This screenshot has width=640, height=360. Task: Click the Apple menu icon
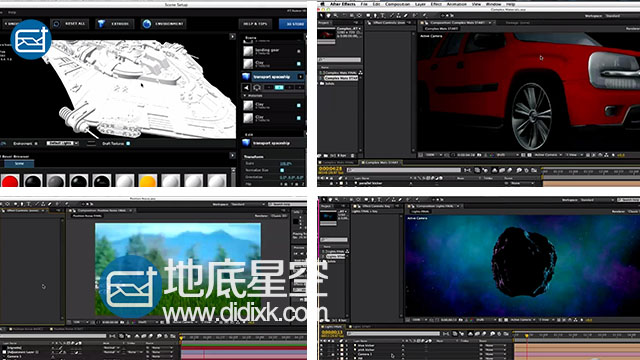(x=322, y=4)
